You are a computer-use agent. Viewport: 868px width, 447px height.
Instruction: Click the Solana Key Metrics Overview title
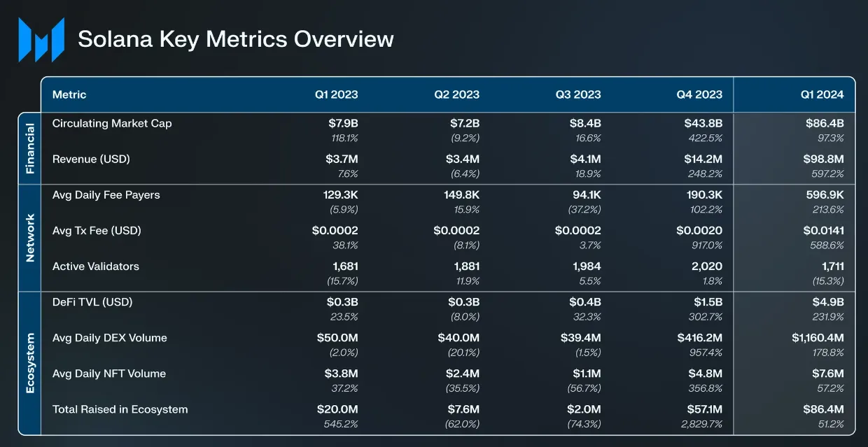click(x=235, y=39)
